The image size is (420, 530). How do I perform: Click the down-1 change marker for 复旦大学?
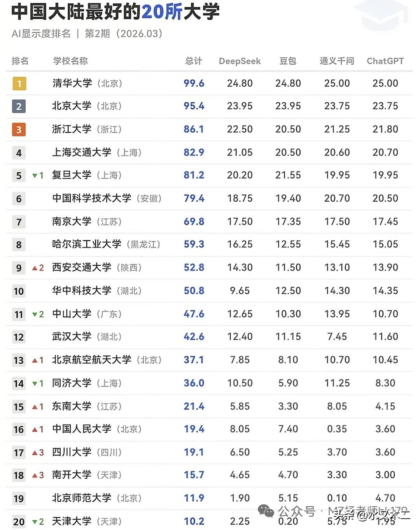(x=38, y=175)
